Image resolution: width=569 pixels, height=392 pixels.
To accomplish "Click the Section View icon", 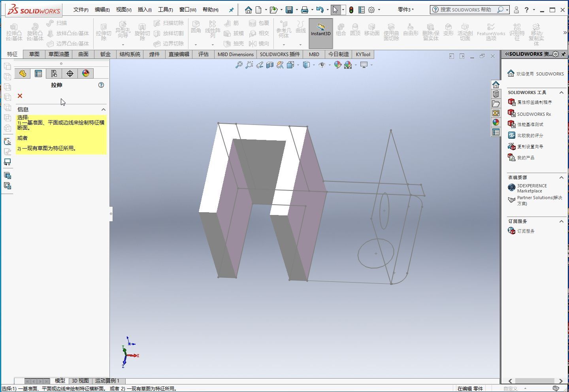I will coord(269,65).
